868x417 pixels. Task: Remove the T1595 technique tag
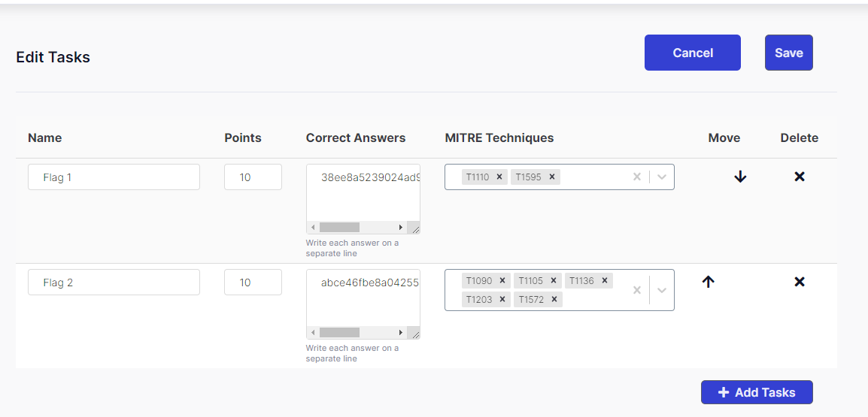552,177
